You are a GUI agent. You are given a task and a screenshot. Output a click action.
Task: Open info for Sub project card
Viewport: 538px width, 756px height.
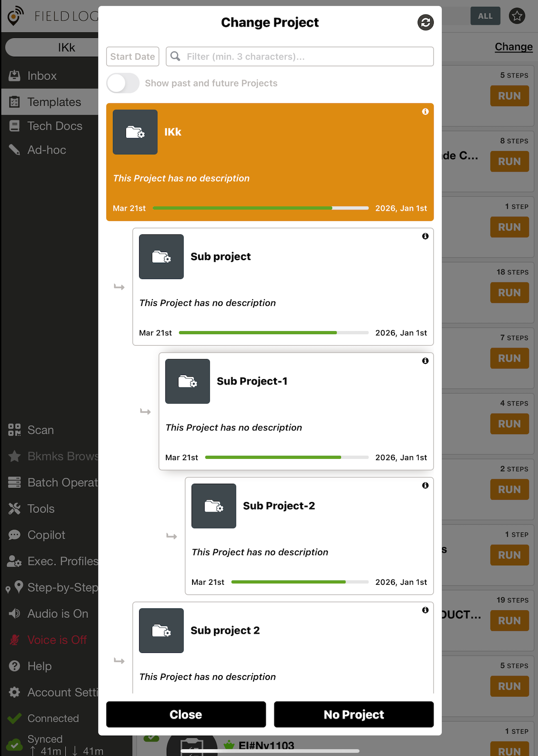click(x=425, y=236)
